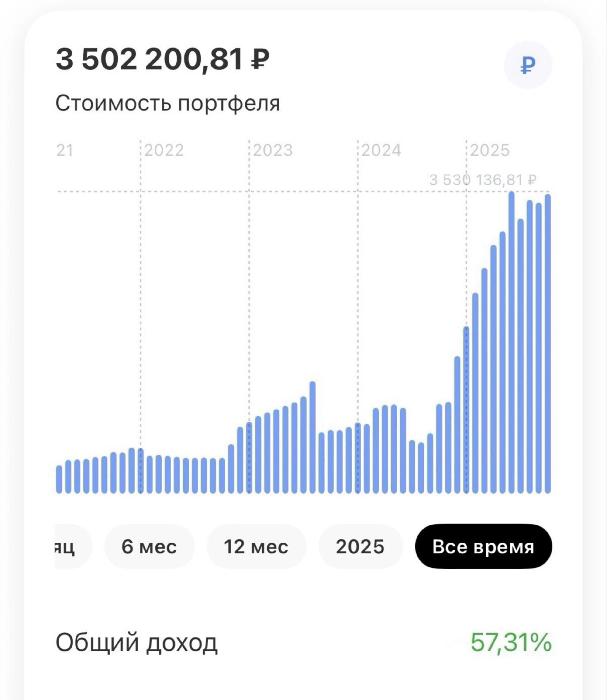Image resolution: width=607 pixels, height=700 pixels.
Task: Click the 2025 year marker label
Action: (x=490, y=150)
